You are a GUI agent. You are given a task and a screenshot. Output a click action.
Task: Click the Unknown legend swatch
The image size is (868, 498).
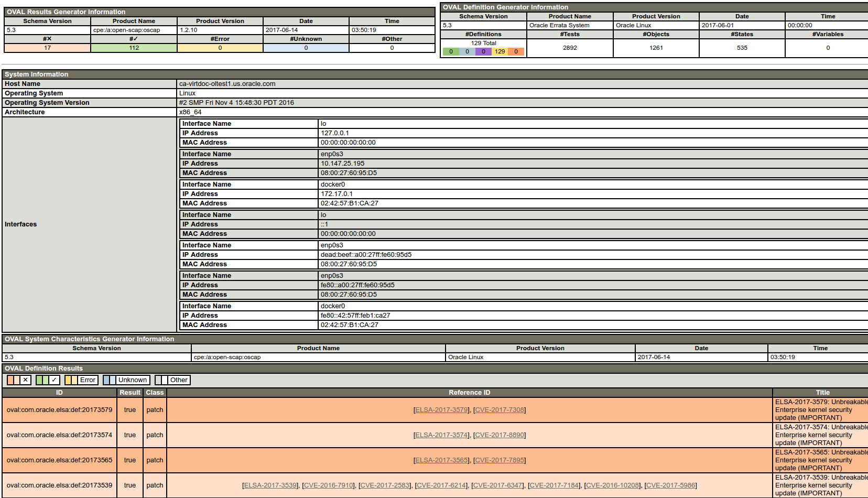126,380
